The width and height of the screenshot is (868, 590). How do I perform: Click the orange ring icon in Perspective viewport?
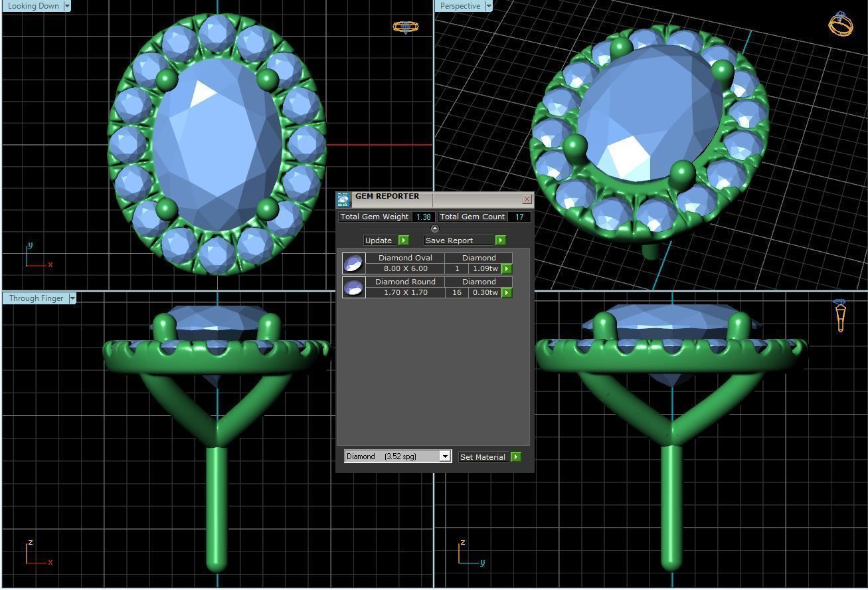point(840,23)
